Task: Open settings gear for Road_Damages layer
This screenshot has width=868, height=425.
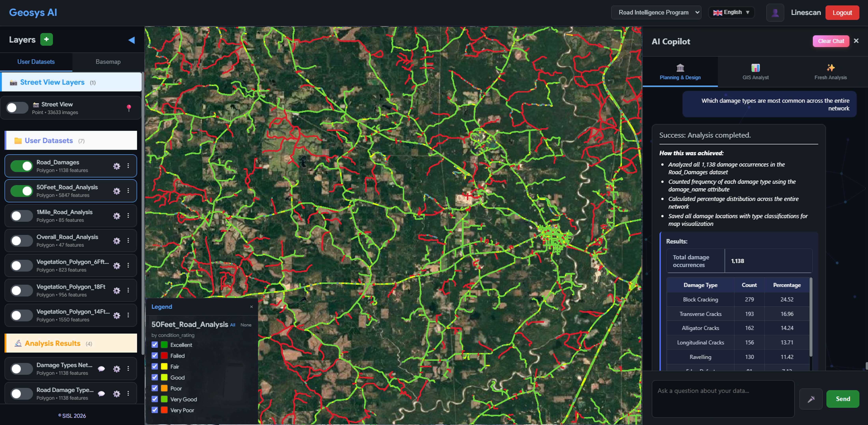Action: point(117,166)
